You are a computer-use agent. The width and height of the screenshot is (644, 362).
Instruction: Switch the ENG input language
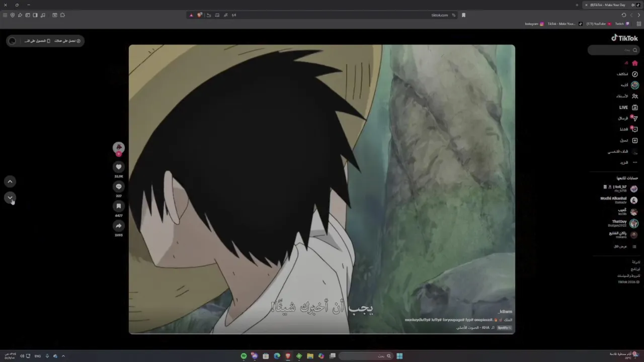tap(38, 356)
